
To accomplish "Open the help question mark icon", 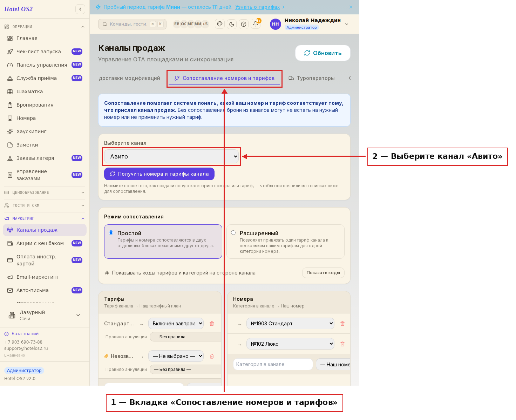I will 244,24.
